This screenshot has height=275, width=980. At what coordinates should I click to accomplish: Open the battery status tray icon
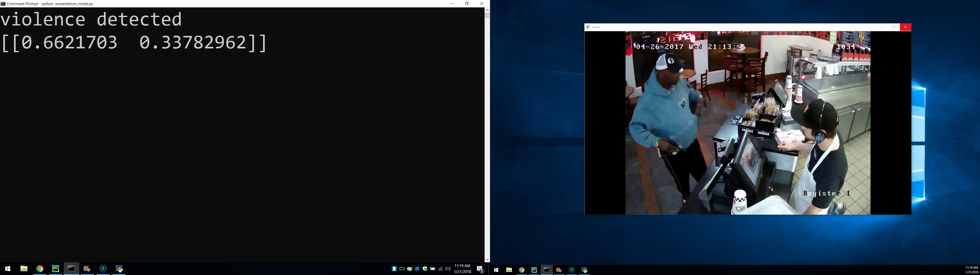point(433,269)
